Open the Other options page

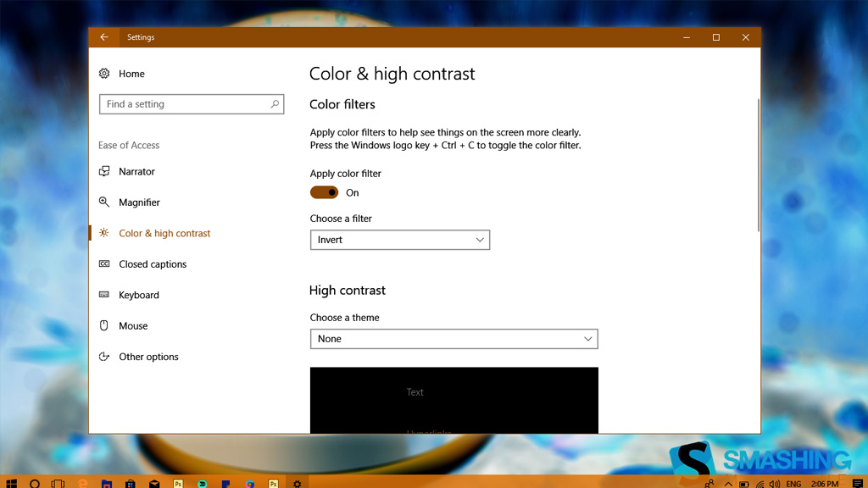point(138,357)
